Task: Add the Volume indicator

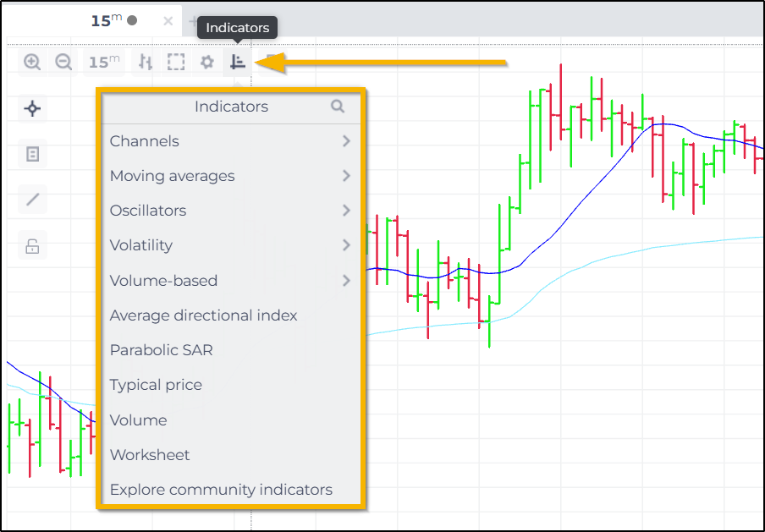Action: point(231,420)
